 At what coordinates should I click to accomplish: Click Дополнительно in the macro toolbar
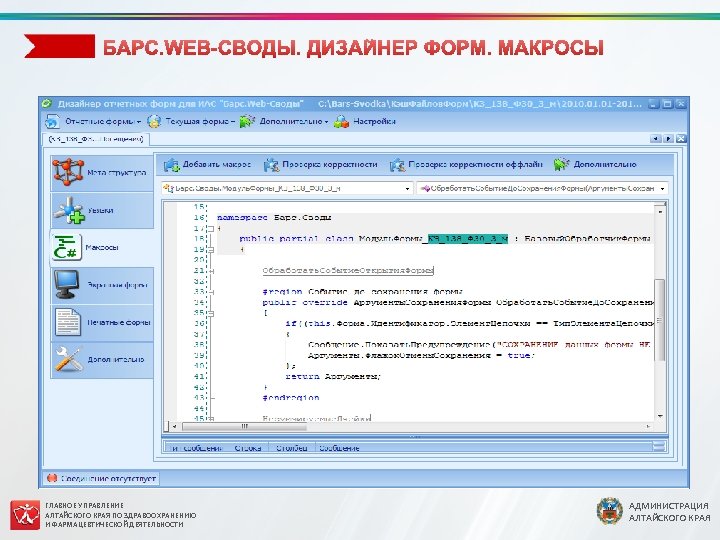point(595,164)
